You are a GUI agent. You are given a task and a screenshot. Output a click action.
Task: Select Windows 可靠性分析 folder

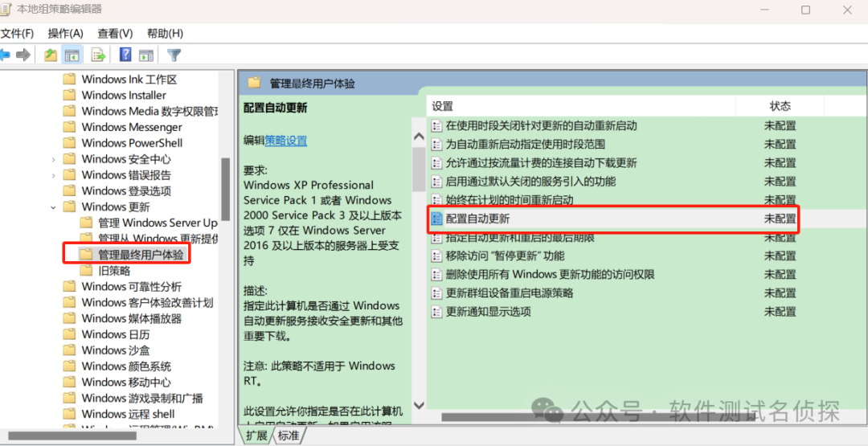coord(122,287)
